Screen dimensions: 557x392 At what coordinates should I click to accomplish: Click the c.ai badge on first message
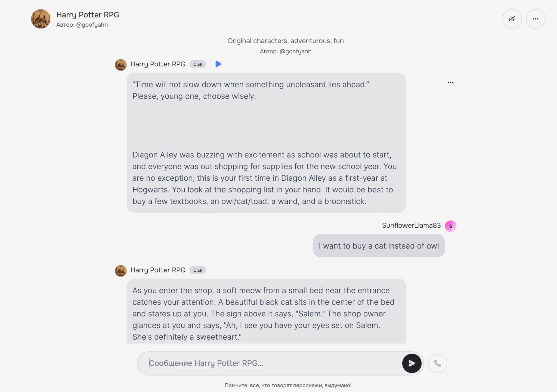tap(198, 64)
